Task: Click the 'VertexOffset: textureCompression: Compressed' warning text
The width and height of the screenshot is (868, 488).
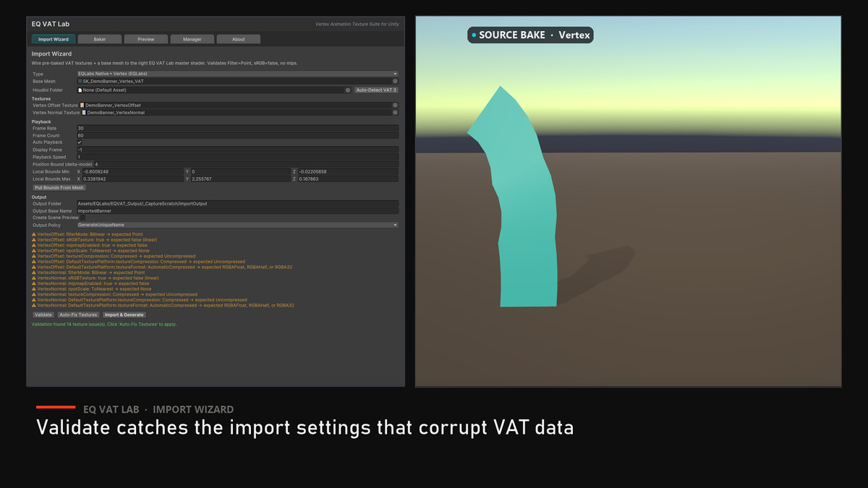Action: tap(116, 256)
